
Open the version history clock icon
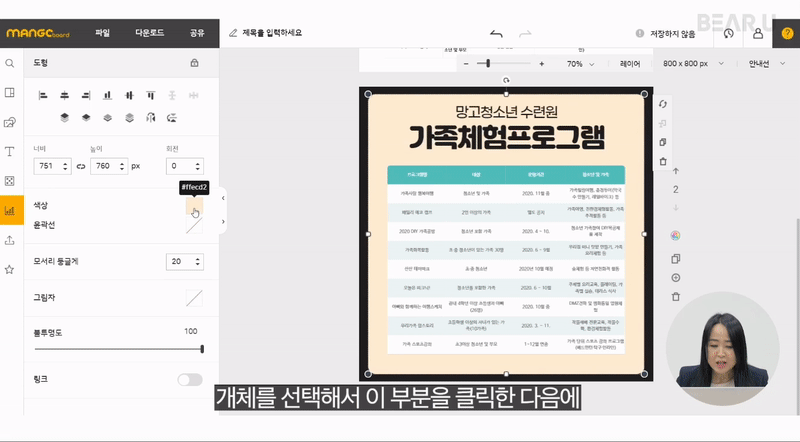coord(729,33)
